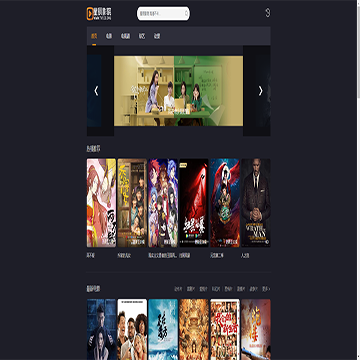Open the third navigation tab

(125, 36)
